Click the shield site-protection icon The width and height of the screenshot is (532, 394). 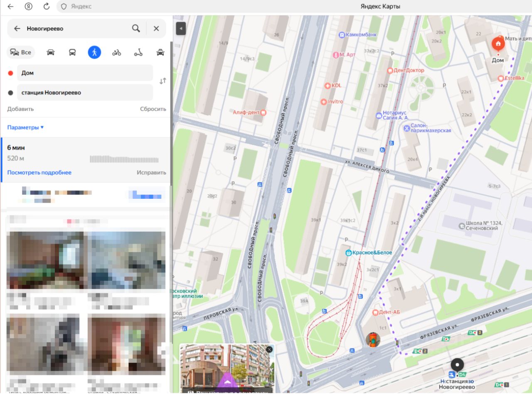[64, 6]
